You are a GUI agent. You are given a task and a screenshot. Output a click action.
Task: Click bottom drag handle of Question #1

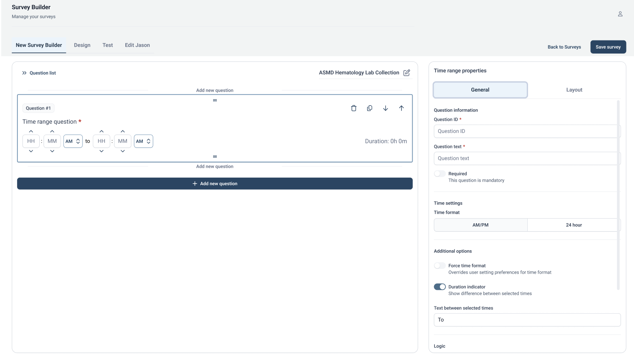pyautogui.click(x=215, y=157)
